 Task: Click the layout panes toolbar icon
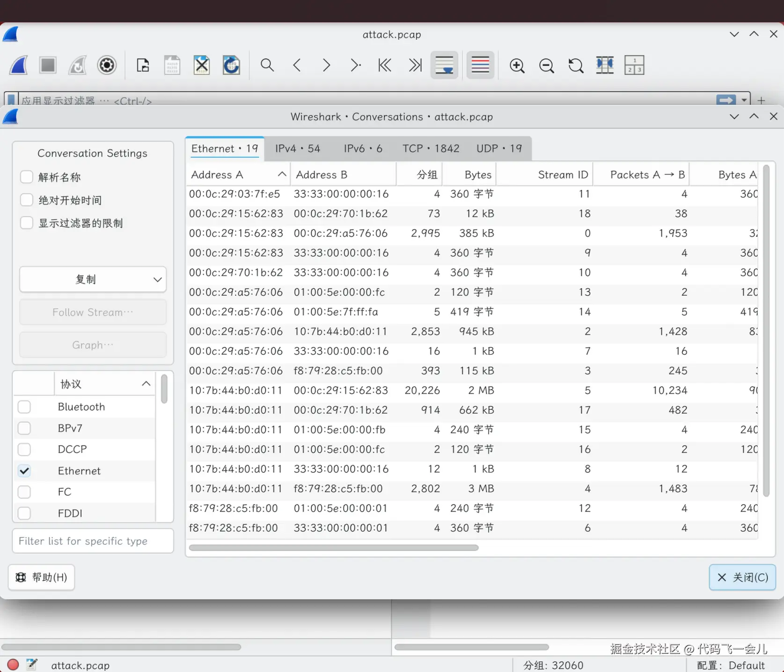[634, 65]
